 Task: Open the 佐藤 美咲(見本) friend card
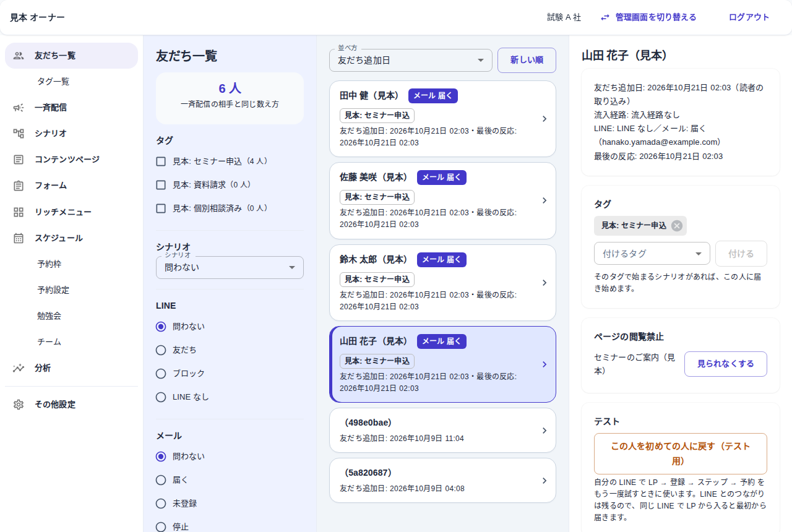[x=442, y=200]
